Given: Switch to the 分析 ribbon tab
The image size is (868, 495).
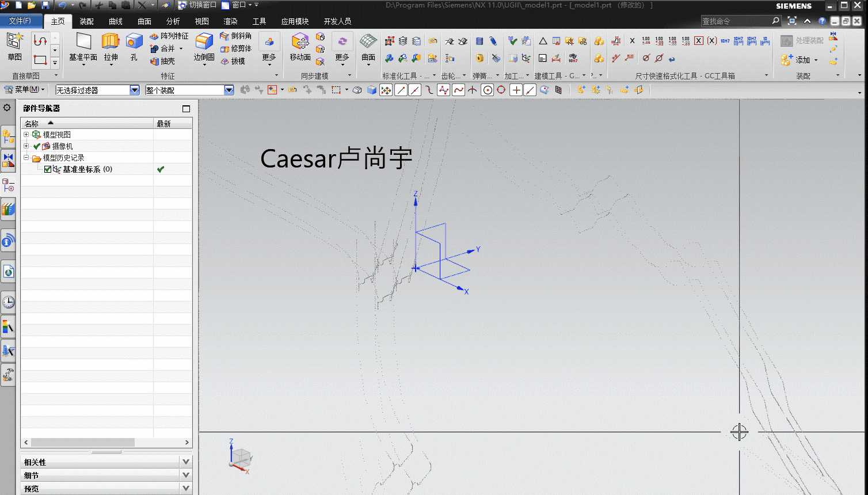Looking at the screenshot, I should pos(173,21).
